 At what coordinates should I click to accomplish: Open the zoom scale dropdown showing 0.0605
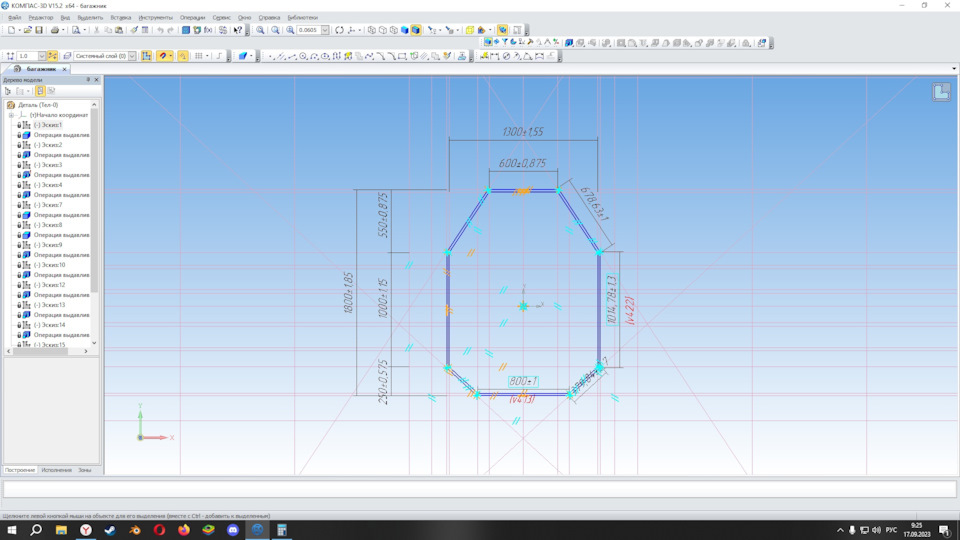coord(325,30)
